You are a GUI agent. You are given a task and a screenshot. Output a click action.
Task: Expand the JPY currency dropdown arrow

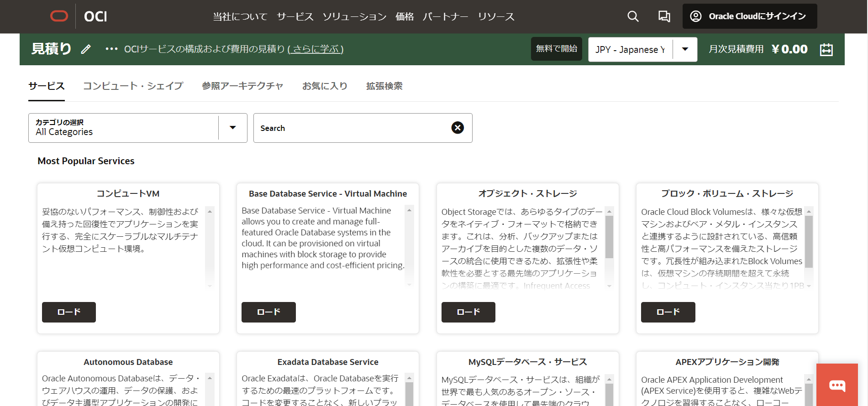(685, 49)
